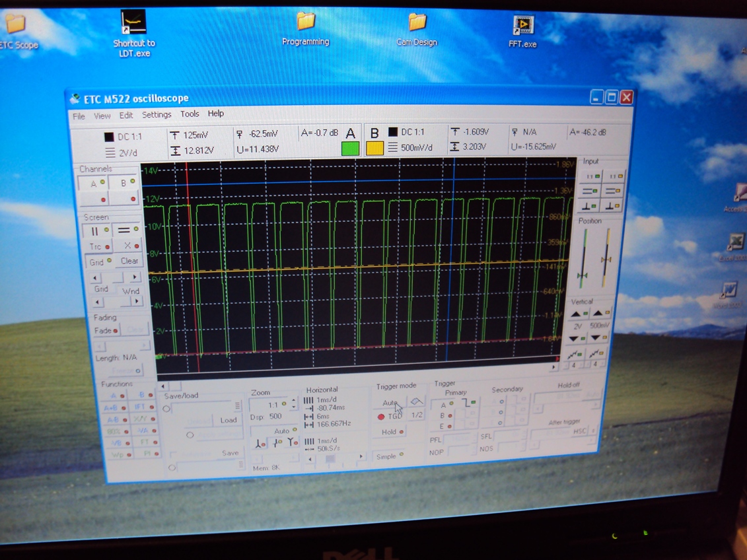Open the Settings menu
This screenshot has height=560, width=747.
pos(157,115)
